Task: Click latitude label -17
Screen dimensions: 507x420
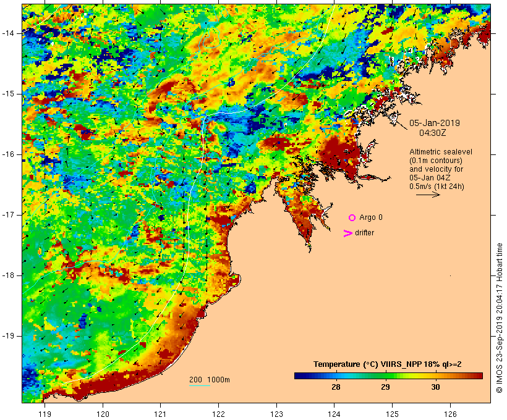Action: tap(7, 215)
